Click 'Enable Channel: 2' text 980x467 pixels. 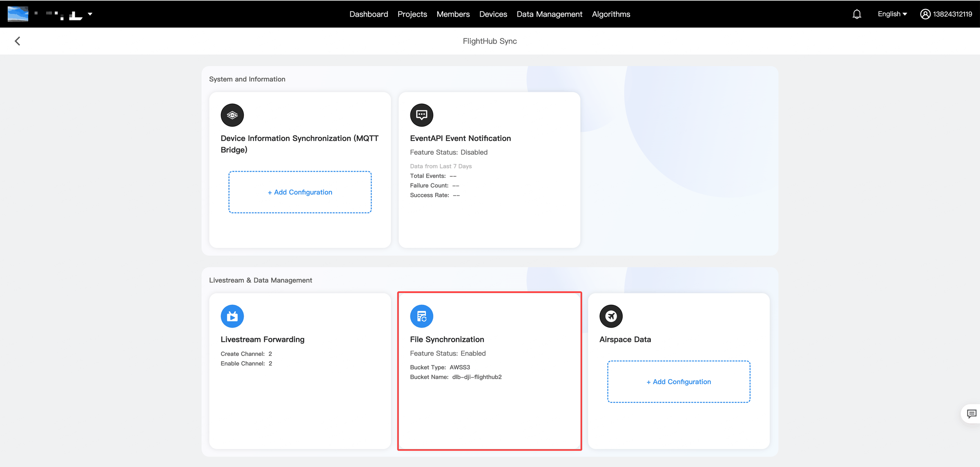(x=246, y=363)
